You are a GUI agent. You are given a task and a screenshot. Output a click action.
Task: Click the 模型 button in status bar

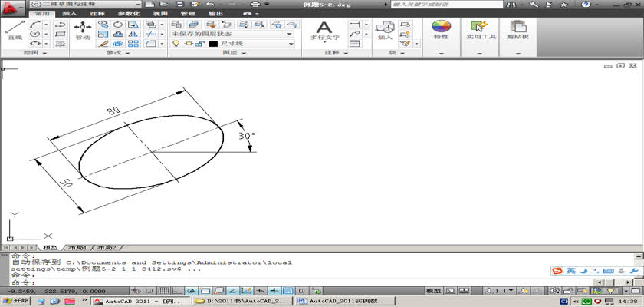coord(434,291)
